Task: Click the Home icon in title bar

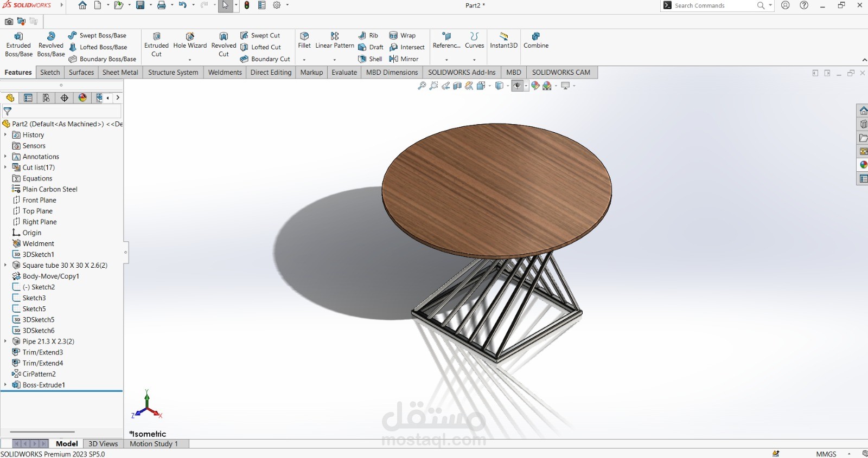Action: [82, 5]
